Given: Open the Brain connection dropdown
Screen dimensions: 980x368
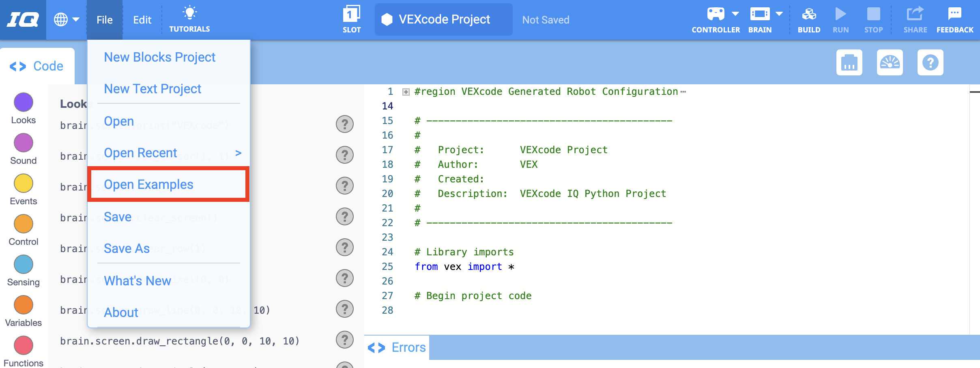Looking at the screenshot, I should click(779, 13).
